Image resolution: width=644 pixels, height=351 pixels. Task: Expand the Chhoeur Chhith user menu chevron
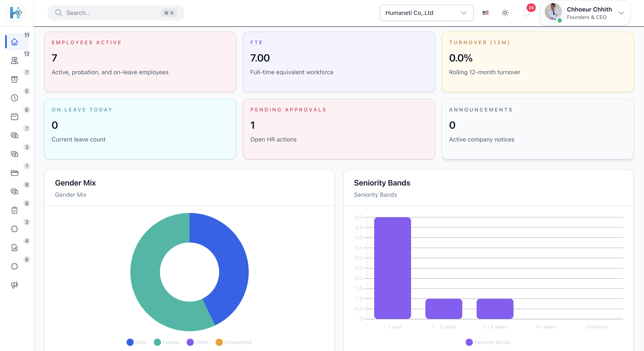[x=621, y=13]
